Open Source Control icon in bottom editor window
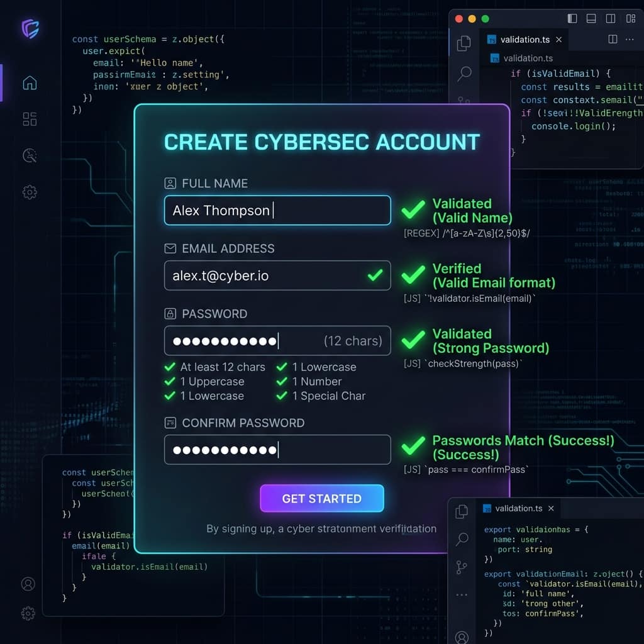This screenshot has height=644, width=644. (x=462, y=568)
